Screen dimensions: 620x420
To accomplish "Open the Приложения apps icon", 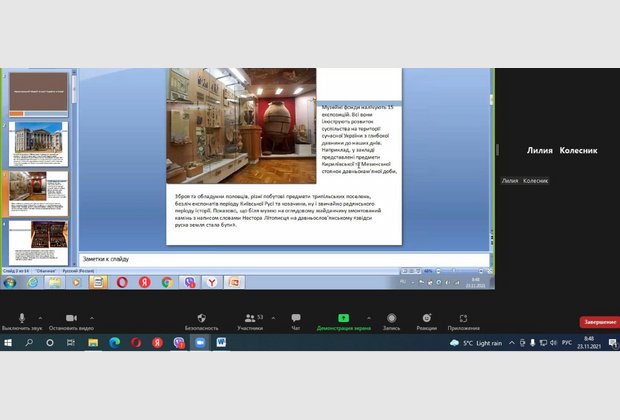I will [x=463, y=318].
